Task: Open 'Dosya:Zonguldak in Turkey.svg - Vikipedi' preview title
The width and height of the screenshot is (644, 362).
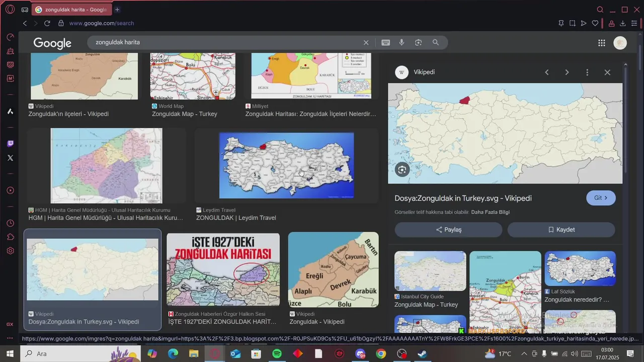Action: (x=463, y=198)
